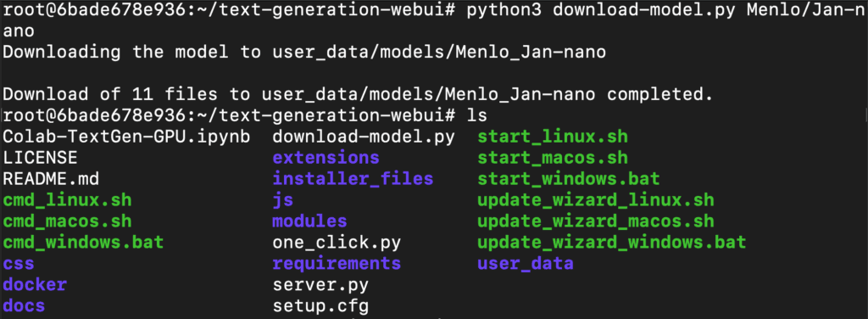868x319 pixels.
Task: Select the installer_files directory entry
Action: (353, 179)
